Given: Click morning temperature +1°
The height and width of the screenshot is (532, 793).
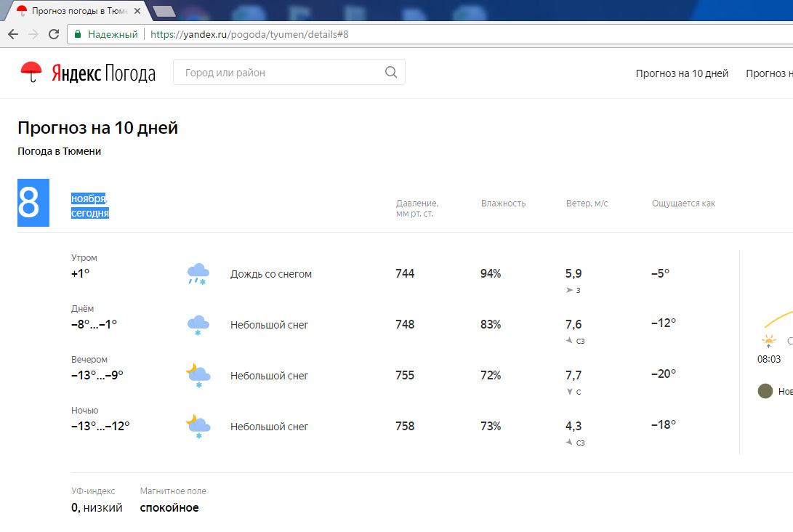Looking at the screenshot, I should pyautogui.click(x=80, y=273).
